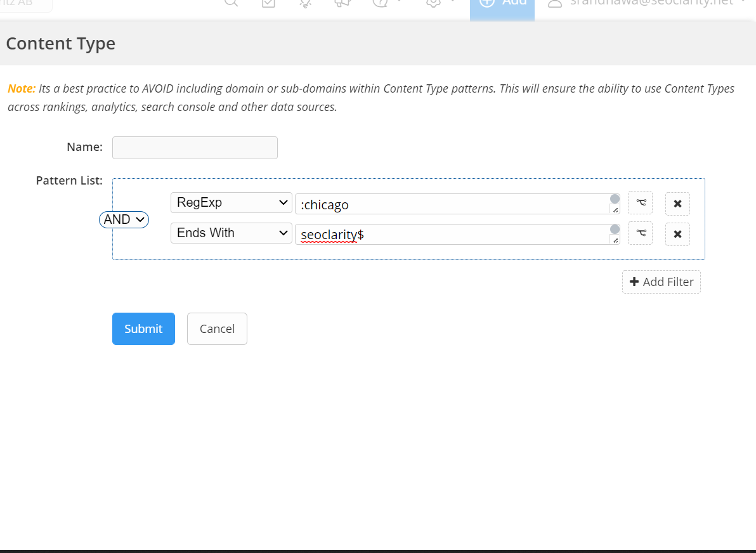
Task: Remove the :chicago pattern with X icon
Action: 677,204
